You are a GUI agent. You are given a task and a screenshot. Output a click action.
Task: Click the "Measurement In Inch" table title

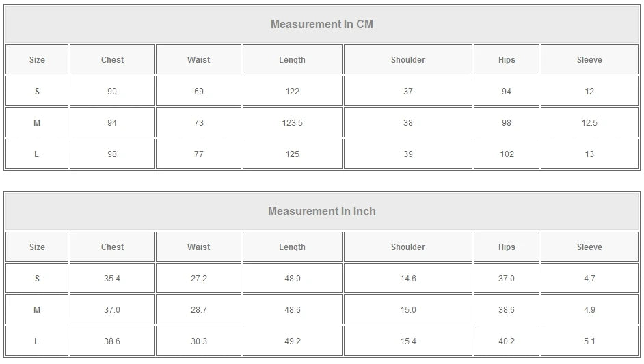coord(322,212)
